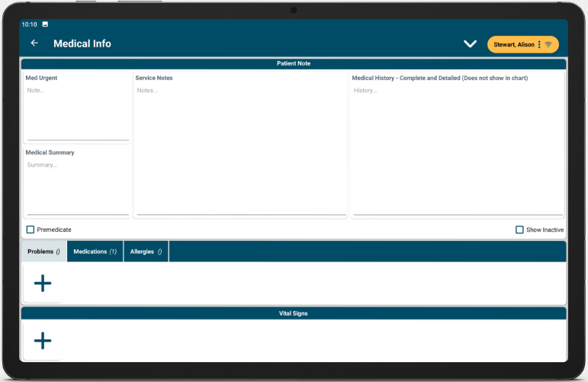588x382 pixels.
Task: Click the Medical Summary text field
Action: [x=77, y=185]
